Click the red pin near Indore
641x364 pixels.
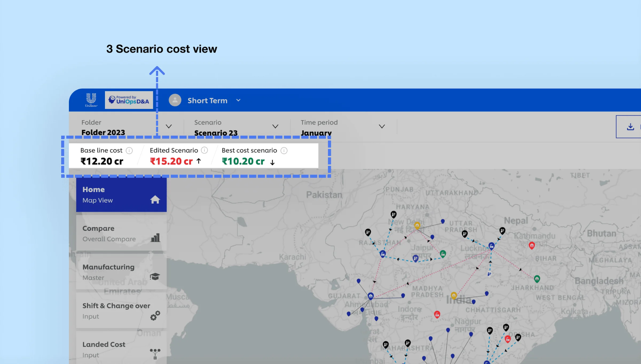[437, 315]
